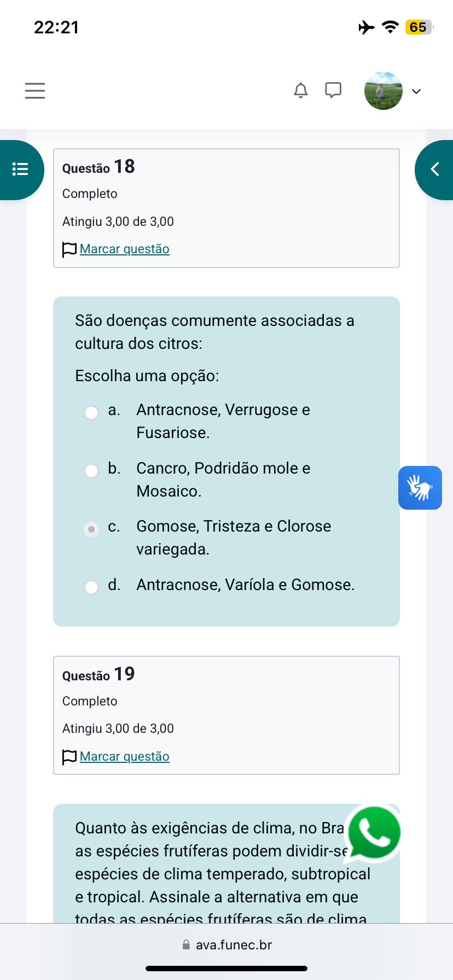This screenshot has height=980, width=453.
Task: Open the WhatsApp chat button
Action: click(x=374, y=832)
